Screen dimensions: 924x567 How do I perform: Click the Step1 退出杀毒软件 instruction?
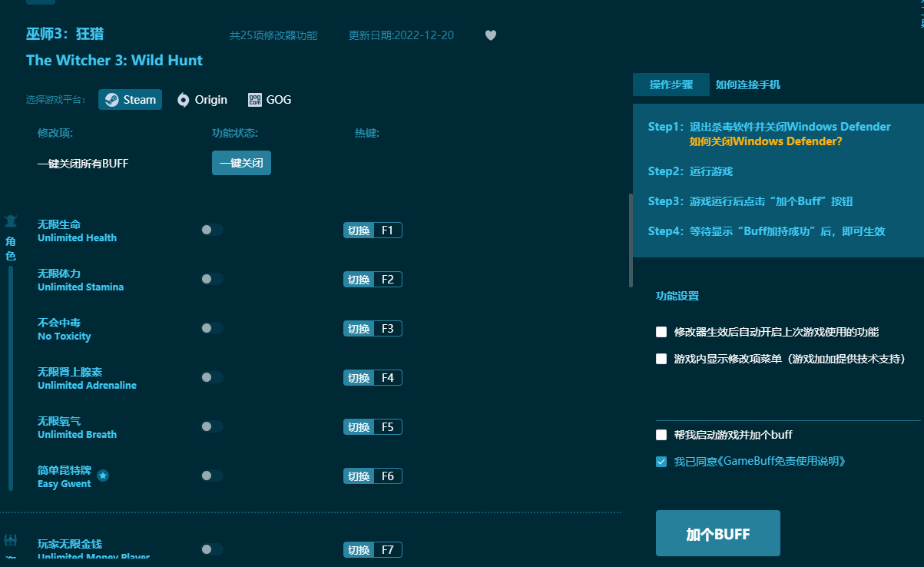pyautogui.click(x=770, y=127)
